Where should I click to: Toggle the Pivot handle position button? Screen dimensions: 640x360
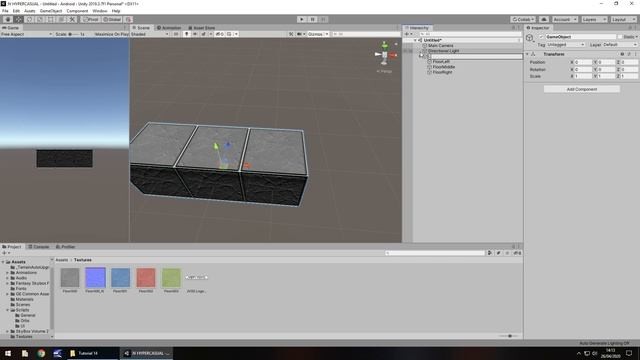click(x=91, y=19)
